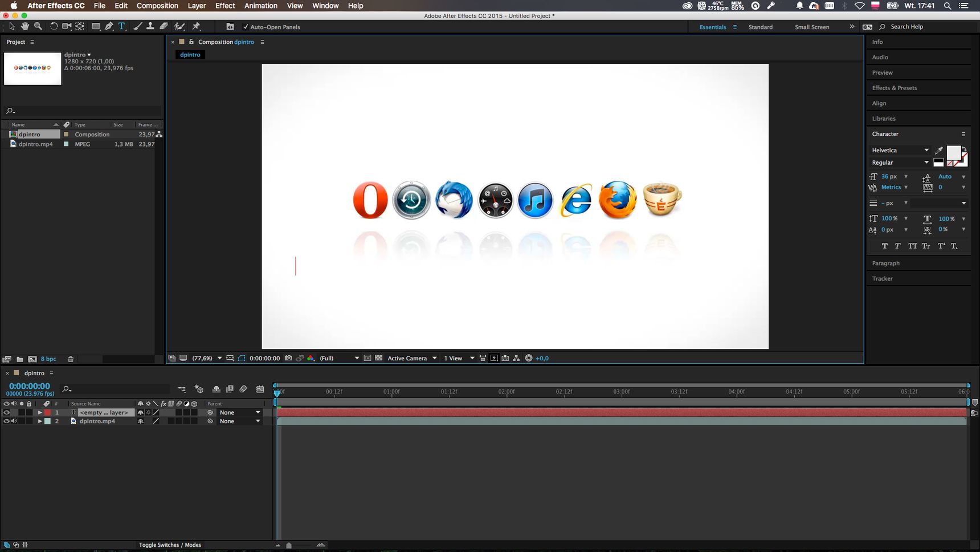The width and height of the screenshot is (980, 552).
Task: Select the Roto Brush tool
Action: [x=179, y=26]
